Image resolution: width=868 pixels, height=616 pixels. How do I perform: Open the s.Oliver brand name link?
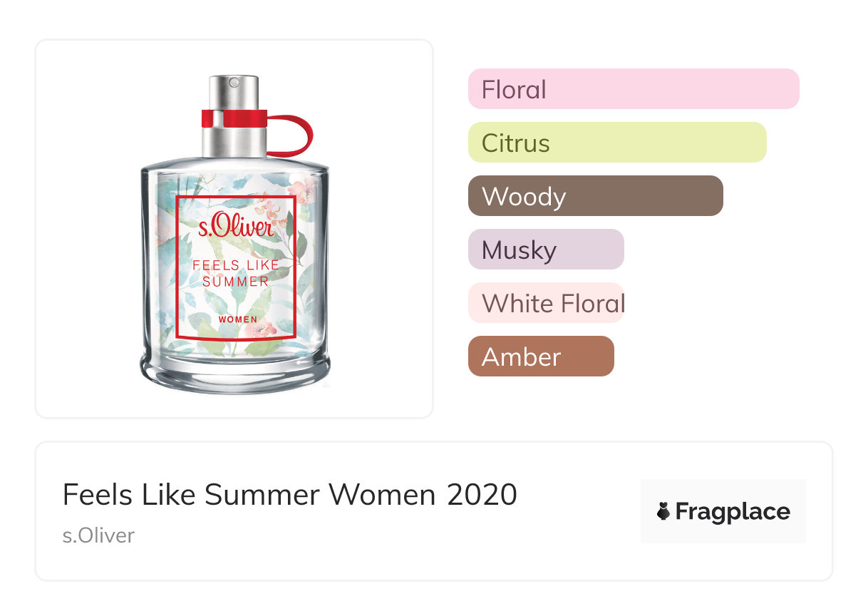point(98,535)
